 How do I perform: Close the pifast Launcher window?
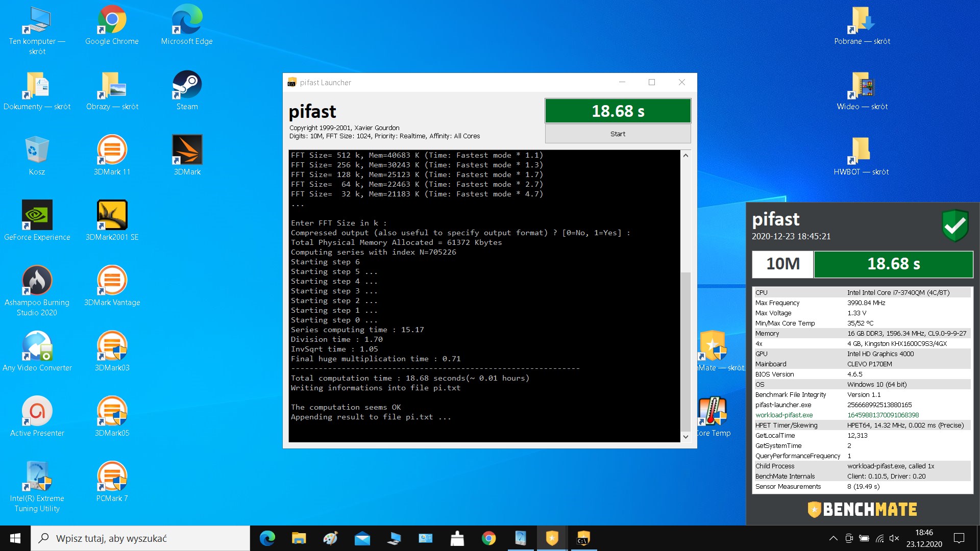[682, 82]
